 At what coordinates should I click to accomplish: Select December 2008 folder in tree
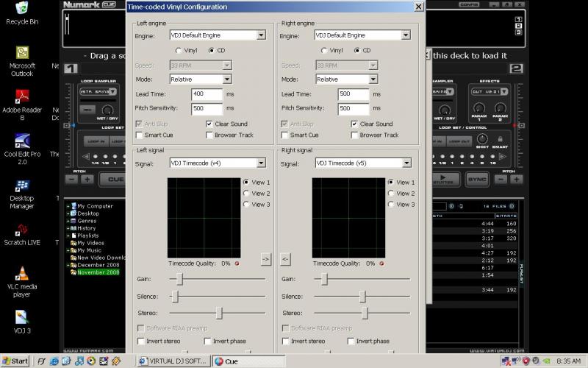pyautogui.click(x=98, y=265)
